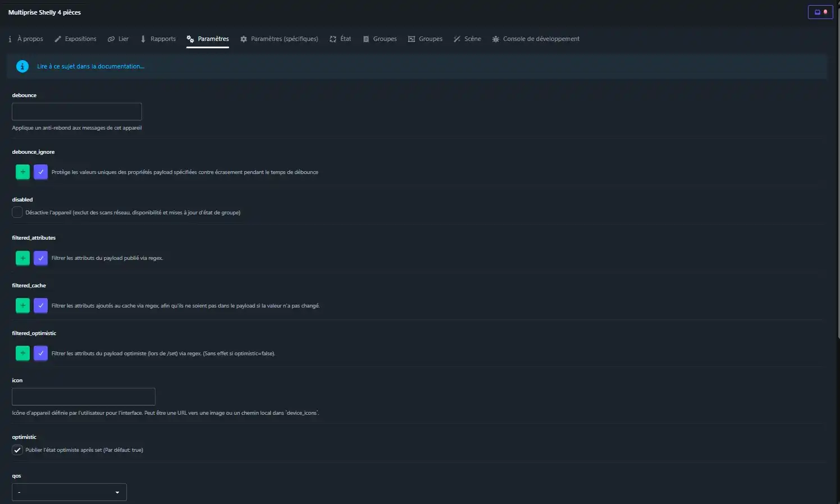The image size is (840, 504).
Task: Add an item to debounce_ignore with the green plus
Action: [22, 172]
